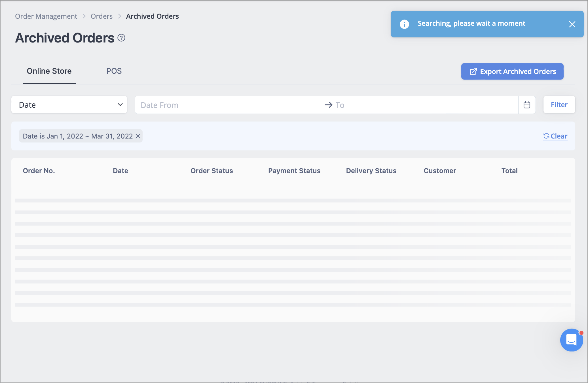Click the 'Searching, please wait a moment' message

tap(471, 24)
